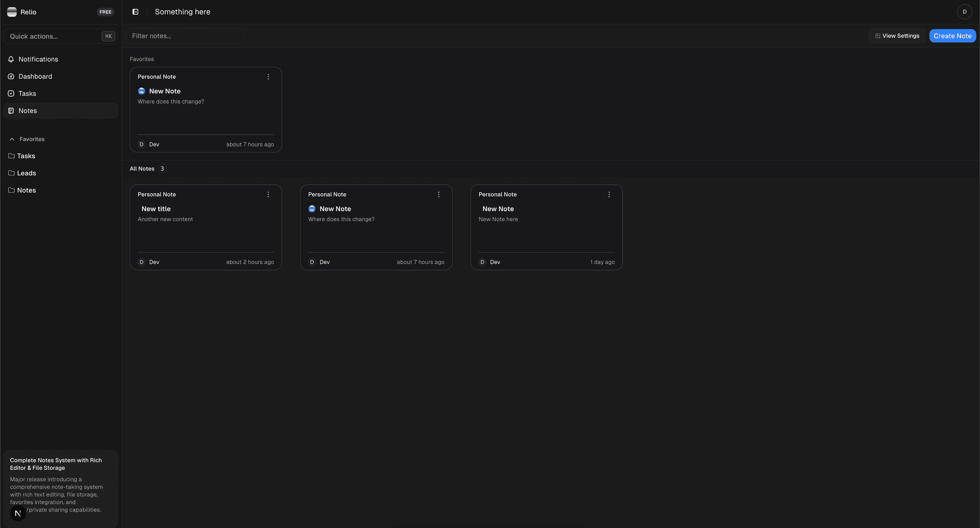Click the Relio logo icon

(12, 12)
